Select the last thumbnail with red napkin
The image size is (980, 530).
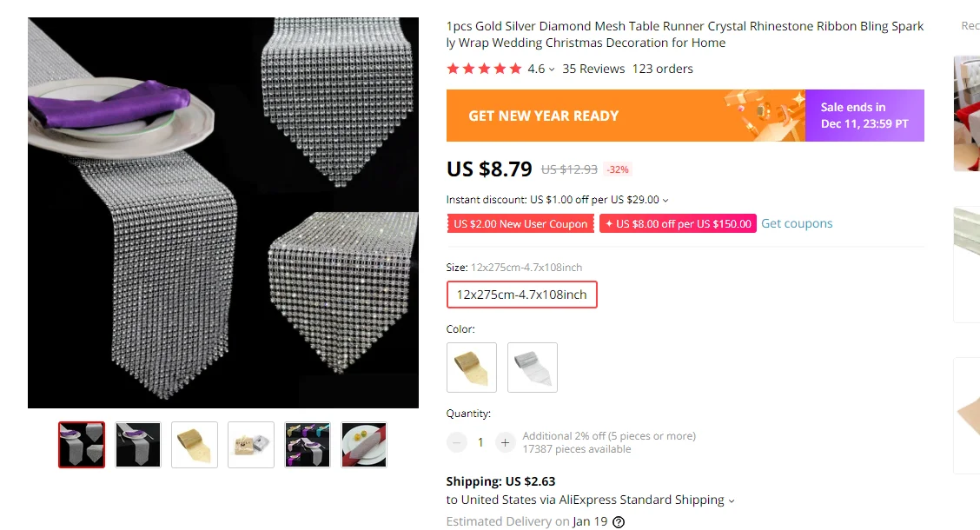coord(364,445)
